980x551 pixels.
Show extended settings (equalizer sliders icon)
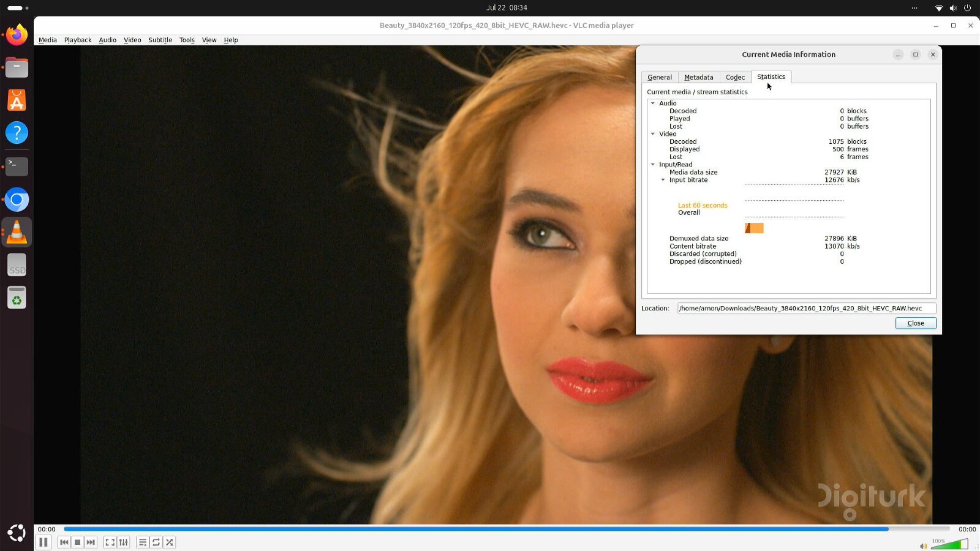[124, 542]
